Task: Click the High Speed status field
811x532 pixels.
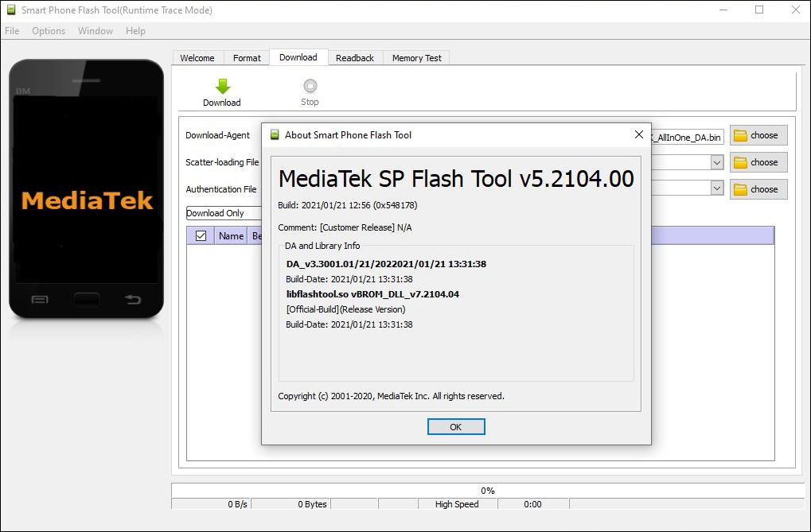Action: [458, 504]
